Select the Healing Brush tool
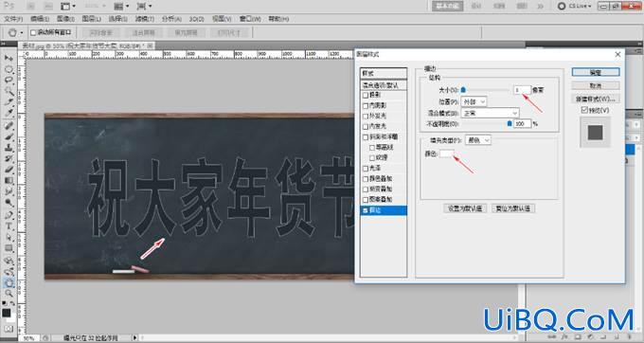Image resolution: width=644 pixels, height=343 pixels. 9,126
